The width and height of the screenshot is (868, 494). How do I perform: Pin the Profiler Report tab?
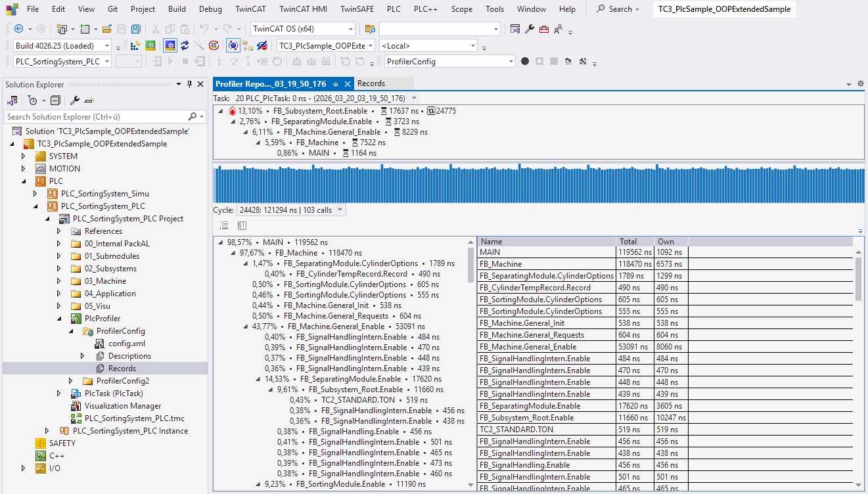pyautogui.click(x=335, y=84)
